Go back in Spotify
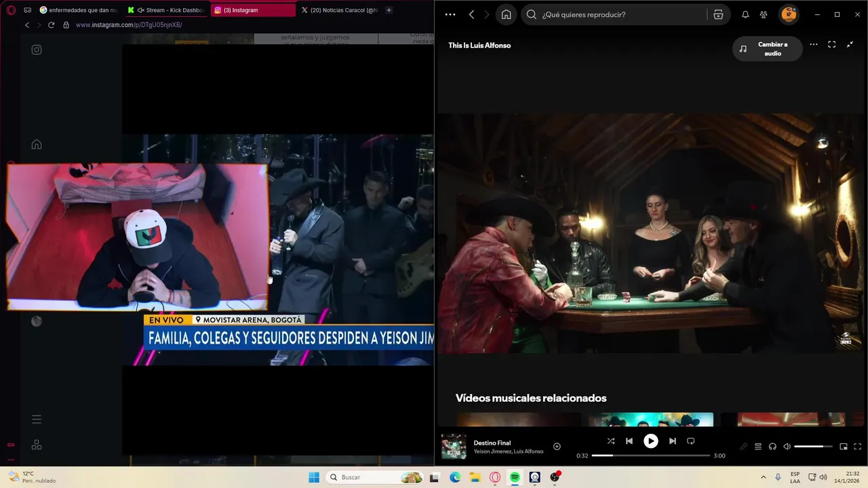Viewport: 868px width, 488px height. coord(472,14)
